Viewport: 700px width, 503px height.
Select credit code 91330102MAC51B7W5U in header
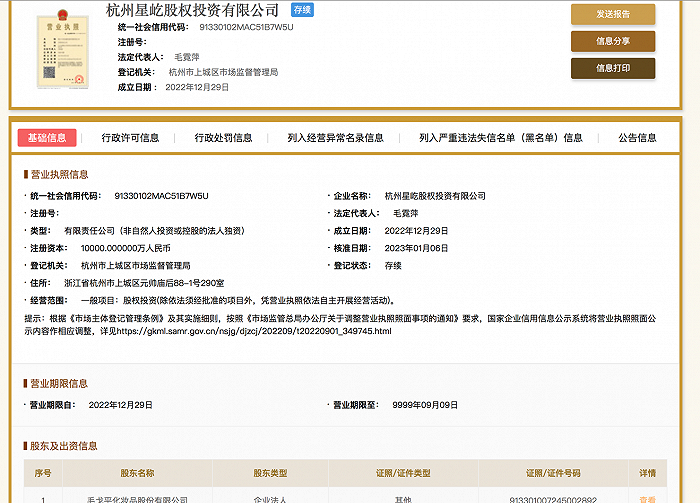[x=246, y=27]
